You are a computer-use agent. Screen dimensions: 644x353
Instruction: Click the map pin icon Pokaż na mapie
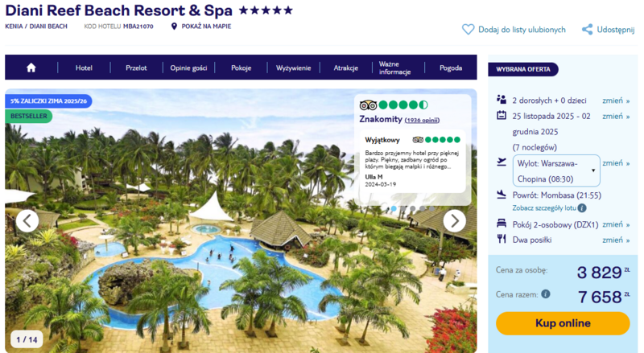point(174,27)
